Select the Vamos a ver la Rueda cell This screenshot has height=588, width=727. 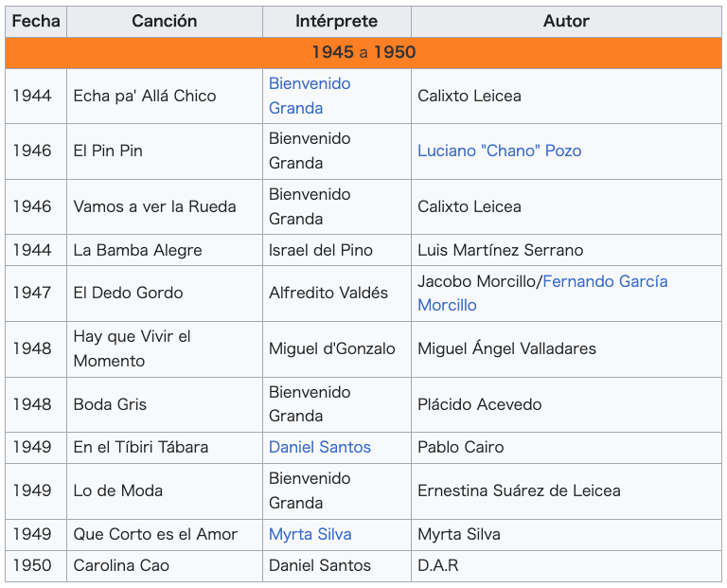pyautogui.click(x=165, y=206)
